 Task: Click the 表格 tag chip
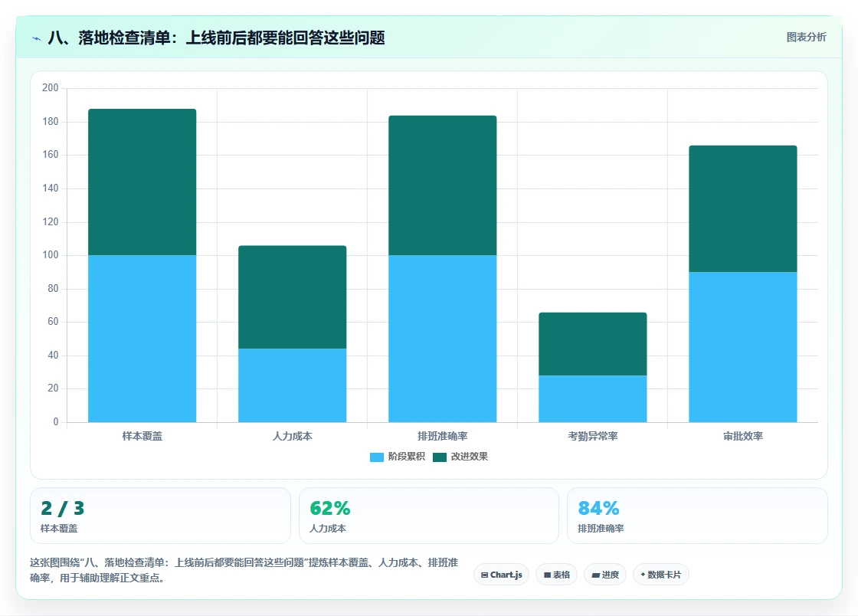click(x=556, y=575)
